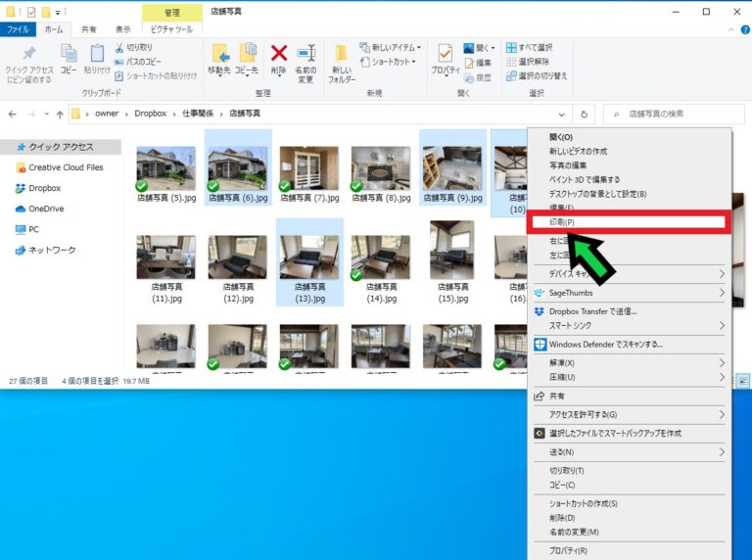Image resolution: width=752 pixels, height=560 pixels.
Task: Click the search box for 店舗写真
Action: [x=674, y=115]
